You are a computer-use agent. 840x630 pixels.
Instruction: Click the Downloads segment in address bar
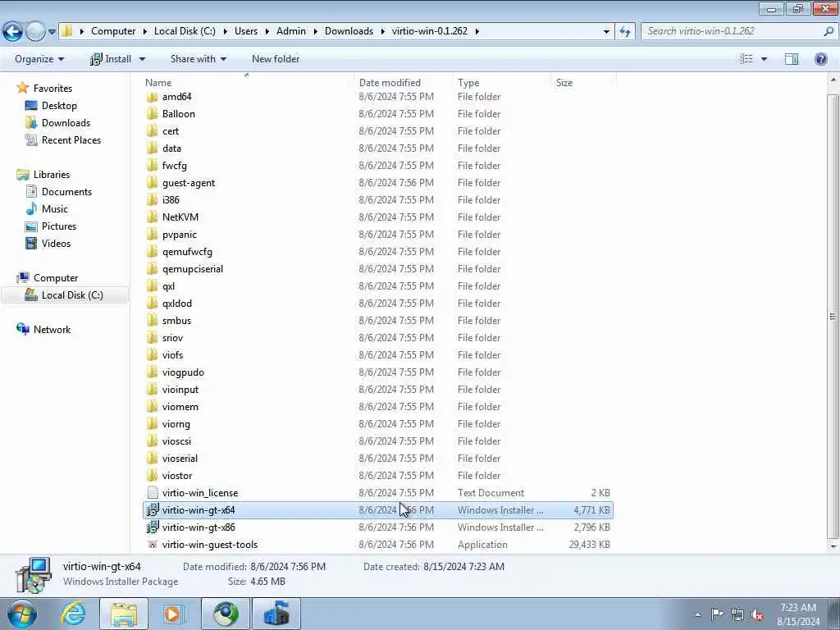(349, 31)
